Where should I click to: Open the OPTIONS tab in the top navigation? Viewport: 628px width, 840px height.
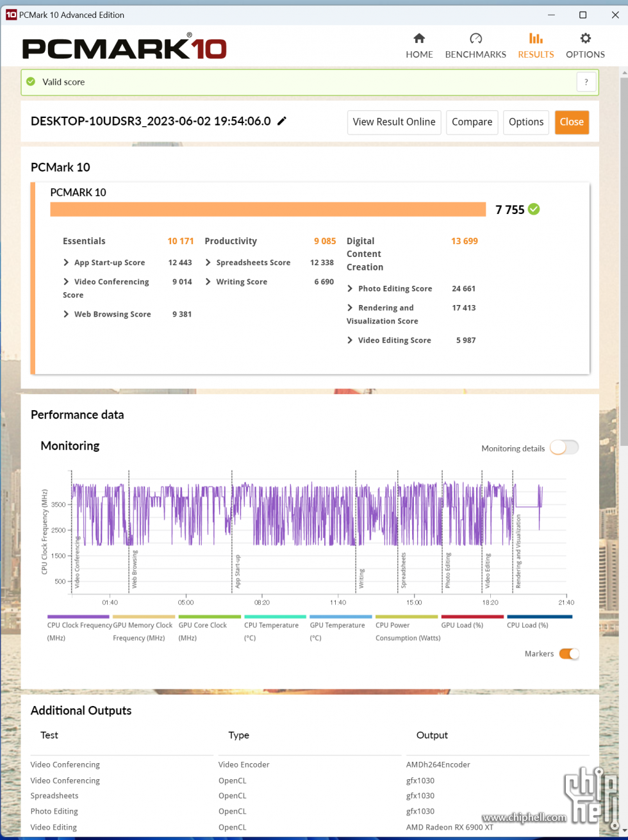pyautogui.click(x=585, y=46)
